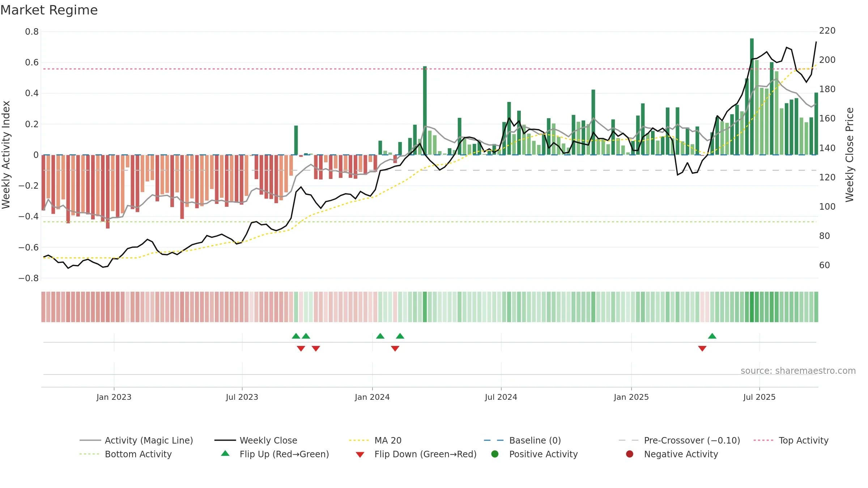
Task: Click the flip up triangle just after Jan 2024
Action: 380,336
